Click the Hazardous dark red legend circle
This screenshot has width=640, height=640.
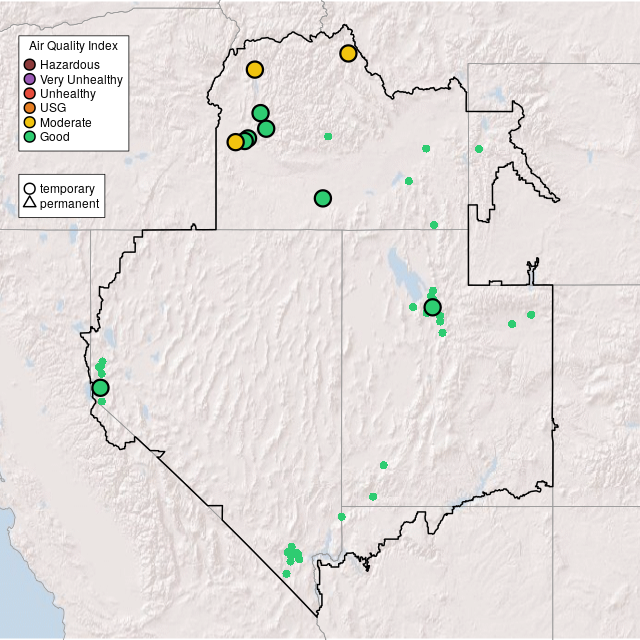30,65
